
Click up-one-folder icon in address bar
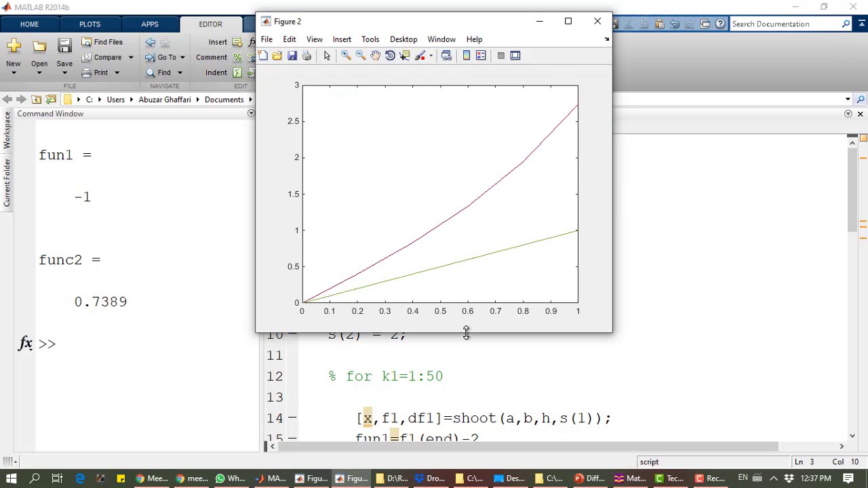click(x=37, y=100)
